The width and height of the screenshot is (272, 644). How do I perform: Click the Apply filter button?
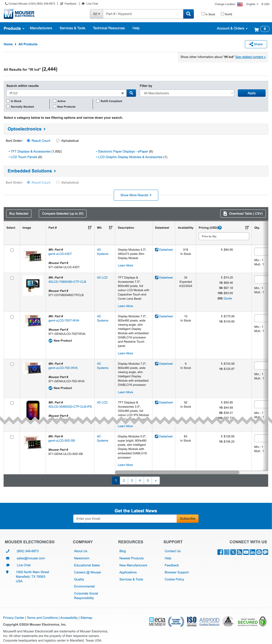[x=251, y=93]
